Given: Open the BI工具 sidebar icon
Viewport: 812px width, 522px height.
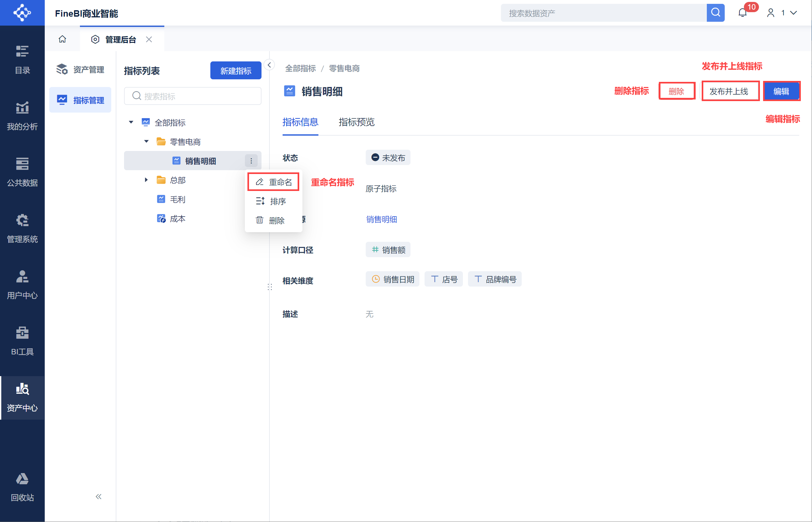Looking at the screenshot, I should 22,339.
